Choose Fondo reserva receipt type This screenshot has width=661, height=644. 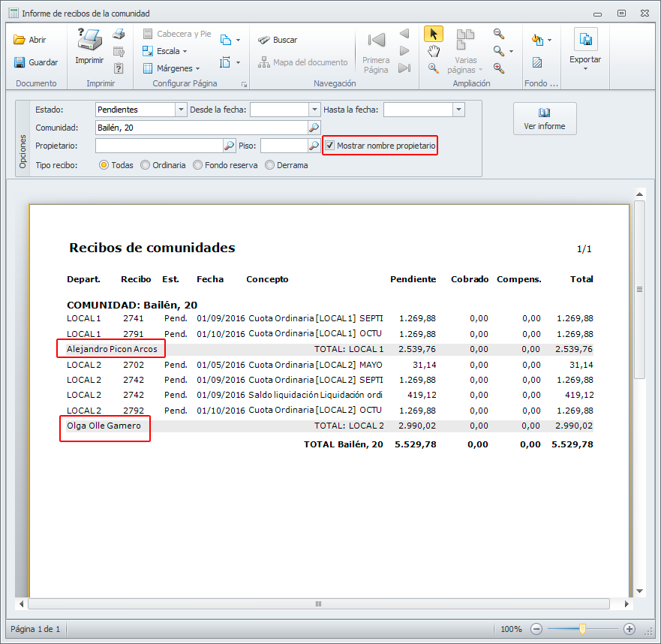[x=198, y=165]
